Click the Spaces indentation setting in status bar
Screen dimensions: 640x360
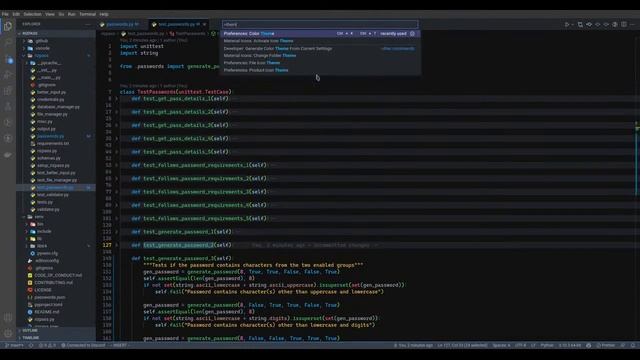[x=501, y=345]
